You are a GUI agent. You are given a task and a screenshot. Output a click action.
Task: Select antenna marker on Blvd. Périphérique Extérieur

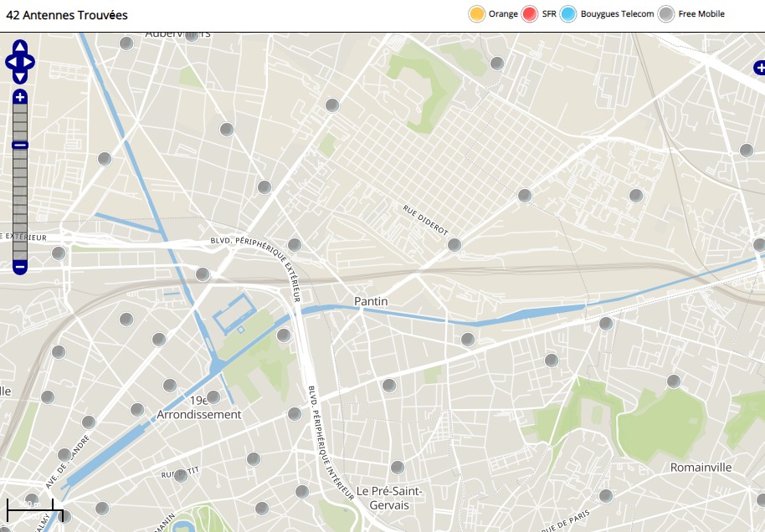(294, 245)
